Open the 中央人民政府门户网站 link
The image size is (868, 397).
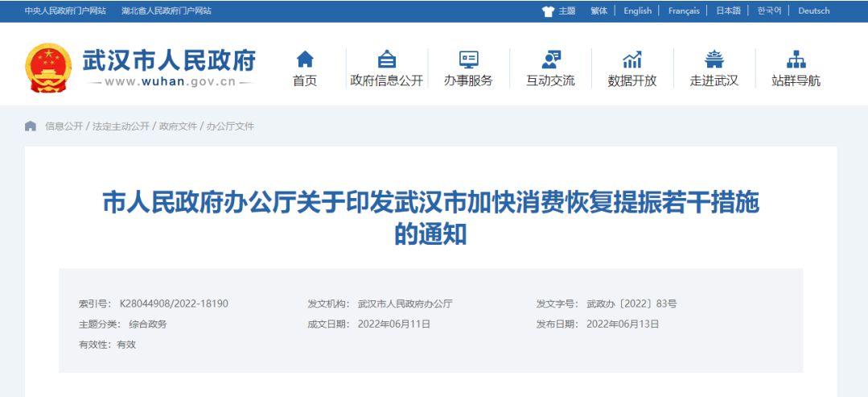(x=65, y=11)
